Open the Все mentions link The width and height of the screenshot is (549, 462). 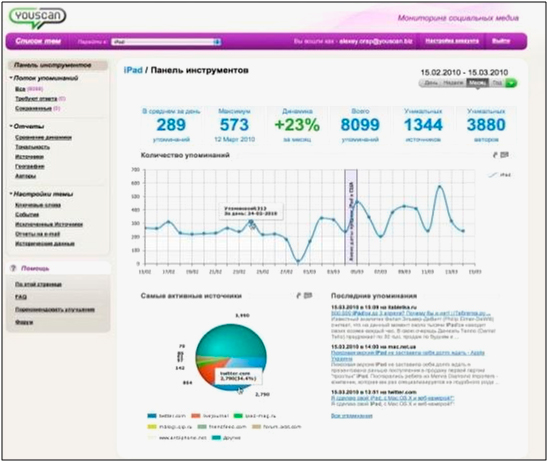[20, 89]
